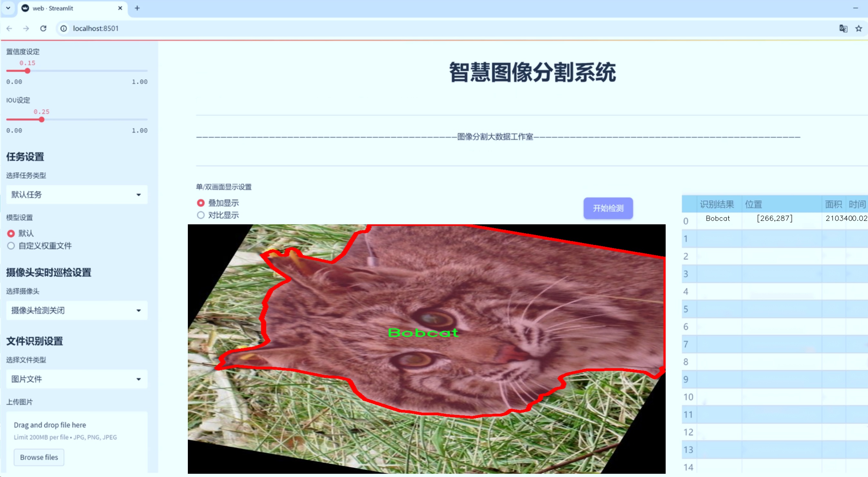Open the 图片文件 file type dropdown
The width and height of the screenshot is (868, 477).
(77, 379)
